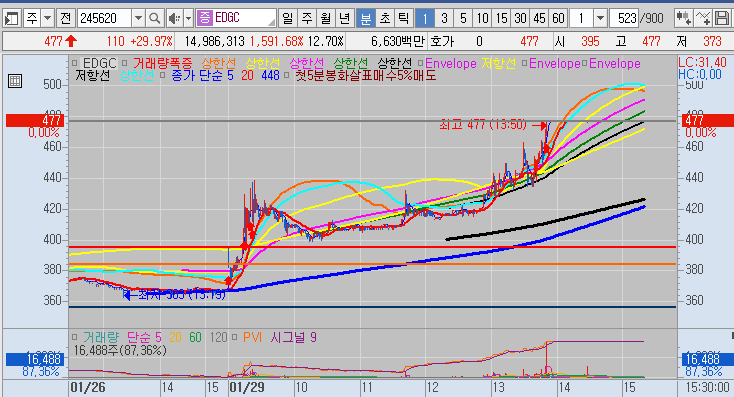Click the red 477 current price marker
Viewport: 734px width, 397px height.
(x=35, y=120)
